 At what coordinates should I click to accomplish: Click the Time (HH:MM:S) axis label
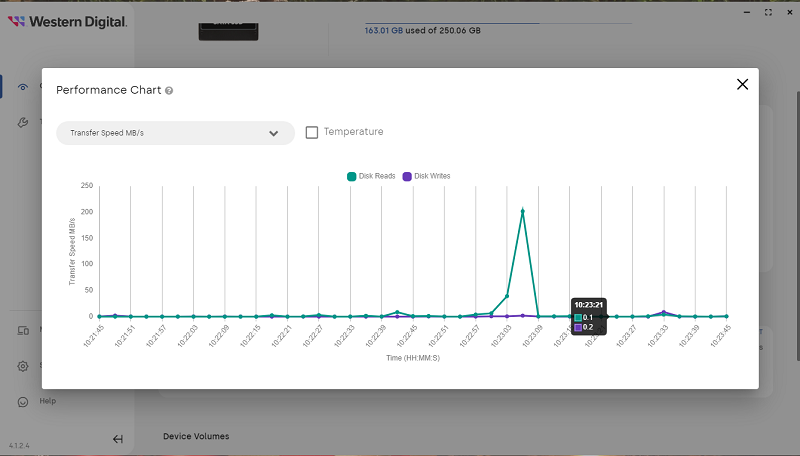[413, 358]
